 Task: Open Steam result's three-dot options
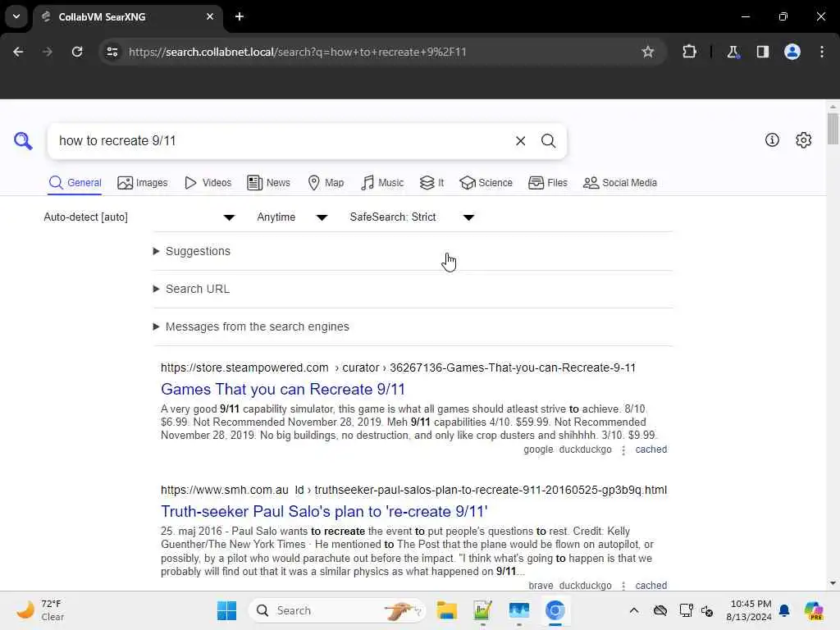click(x=623, y=450)
